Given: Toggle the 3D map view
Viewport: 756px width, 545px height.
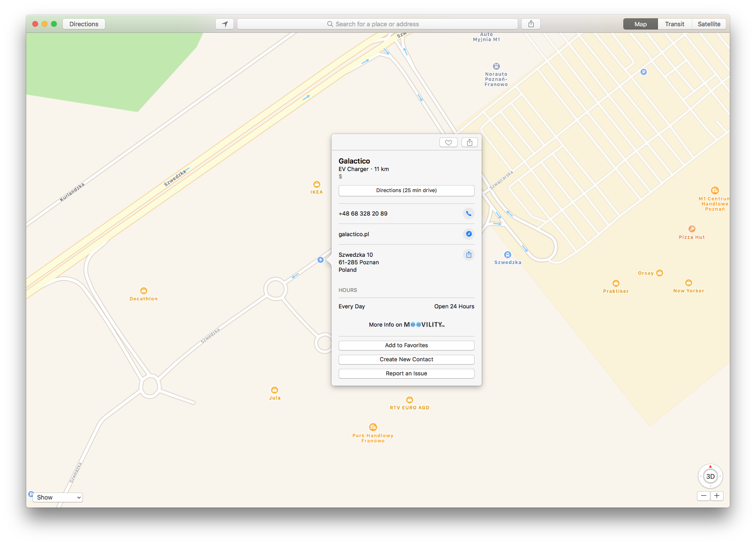Looking at the screenshot, I should click(x=711, y=477).
